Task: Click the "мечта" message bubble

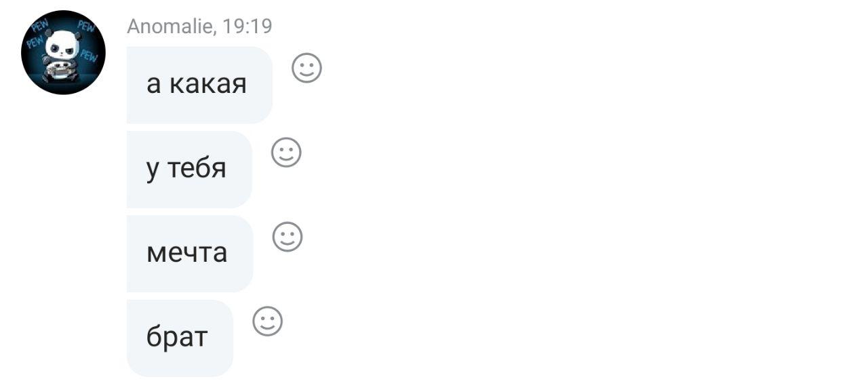Action: pyautogui.click(x=190, y=253)
